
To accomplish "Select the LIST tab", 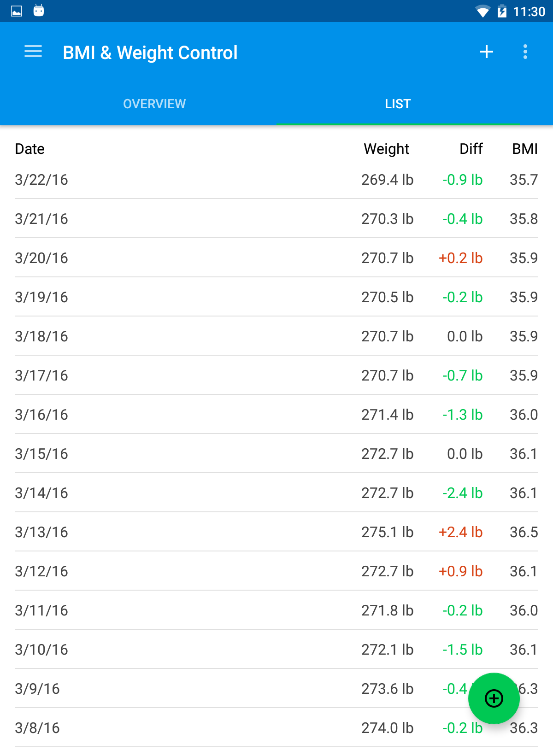I will coord(398,104).
